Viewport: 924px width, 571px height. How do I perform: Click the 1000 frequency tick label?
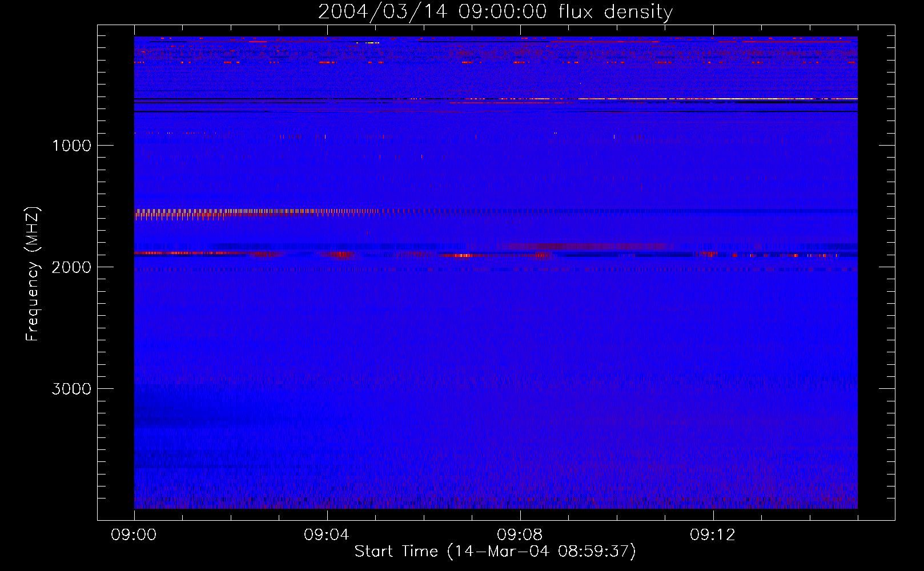tap(71, 146)
